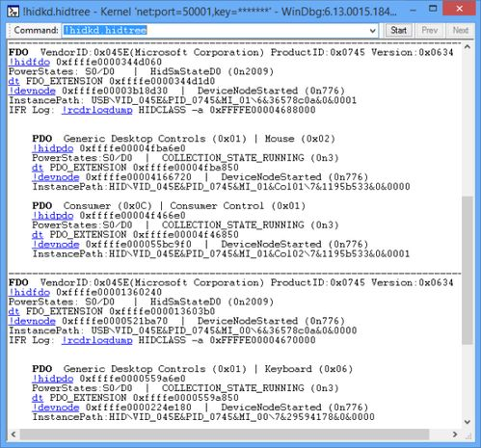Screen dimensions: 481x448
Task: Click the Next button
Action: tap(460, 31)
